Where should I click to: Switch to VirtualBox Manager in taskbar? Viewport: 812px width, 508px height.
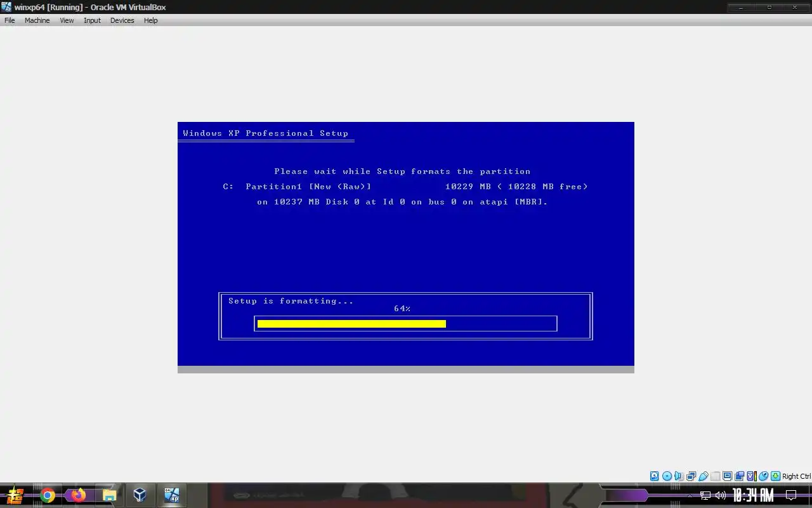pos(140,495)
